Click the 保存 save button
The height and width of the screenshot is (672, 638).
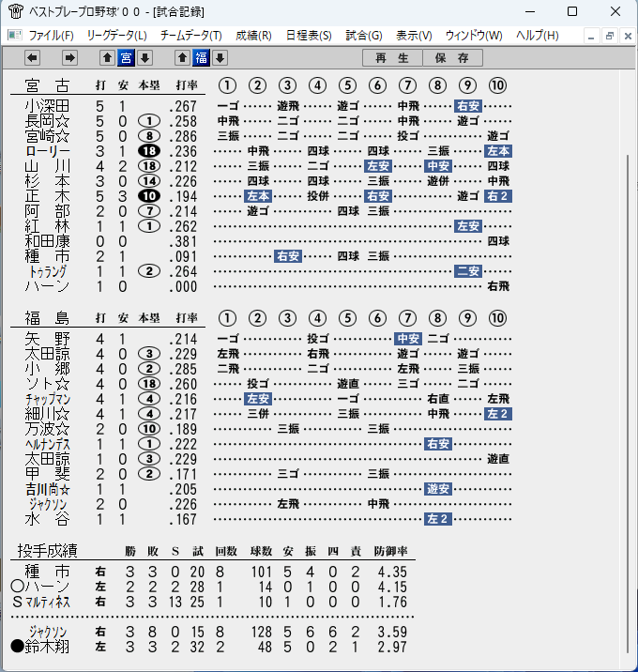click(452, 58)
